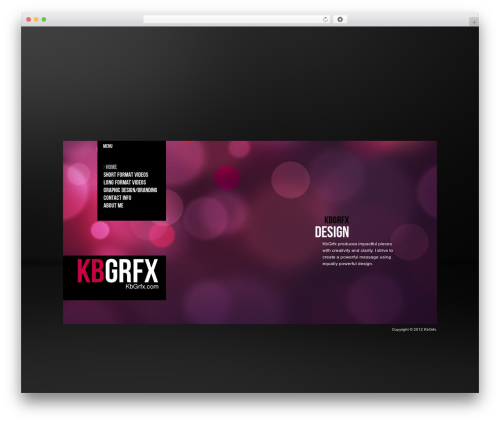The width and height of the screenshot is (500, 423).
Task: Open Short Format Videos page
Action: point(126,175)
